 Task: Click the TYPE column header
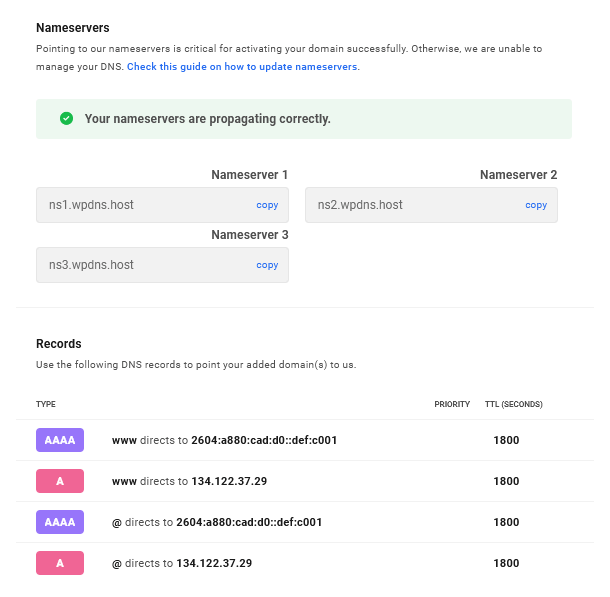46,404
